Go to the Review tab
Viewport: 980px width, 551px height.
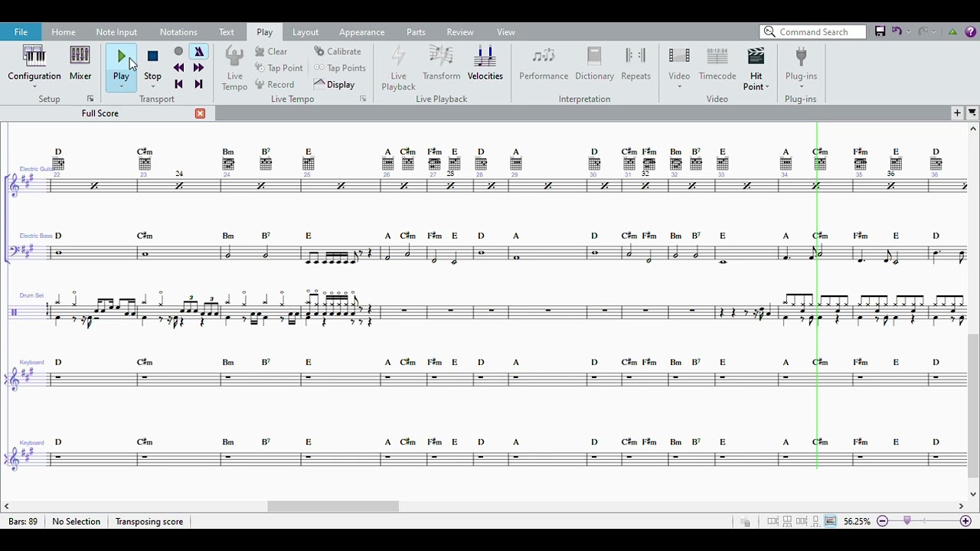coord(459,32)
